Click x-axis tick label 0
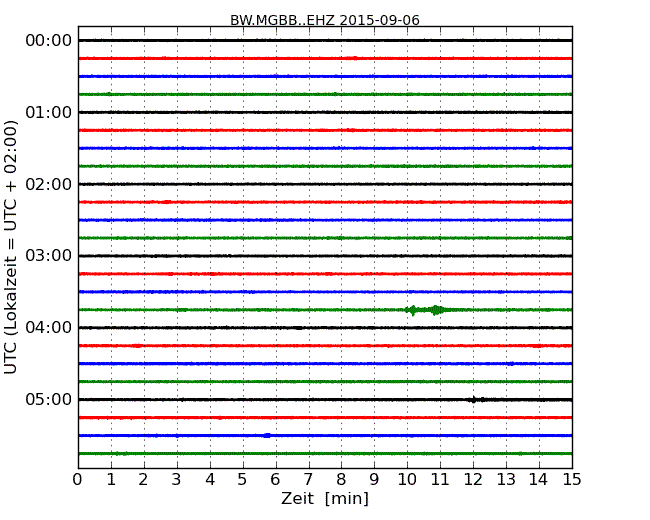This screenshot has height=520, width=650. point(78,480)
